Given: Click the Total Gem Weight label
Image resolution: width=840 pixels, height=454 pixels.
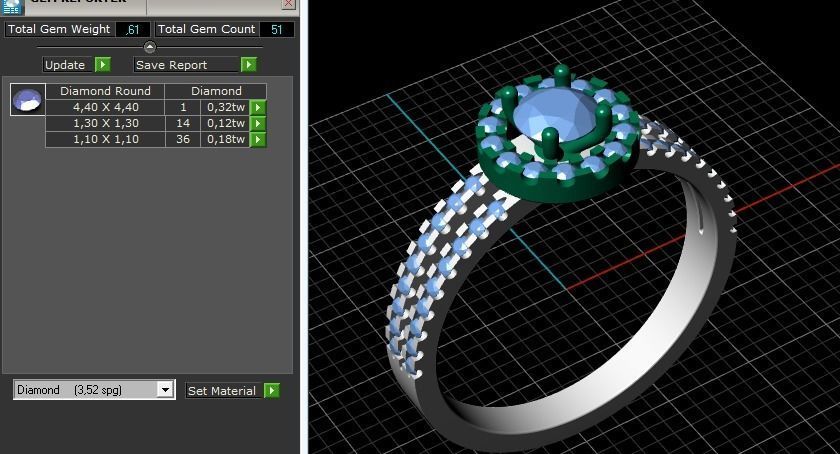Looking at the screenshot, I should [59, 29].
